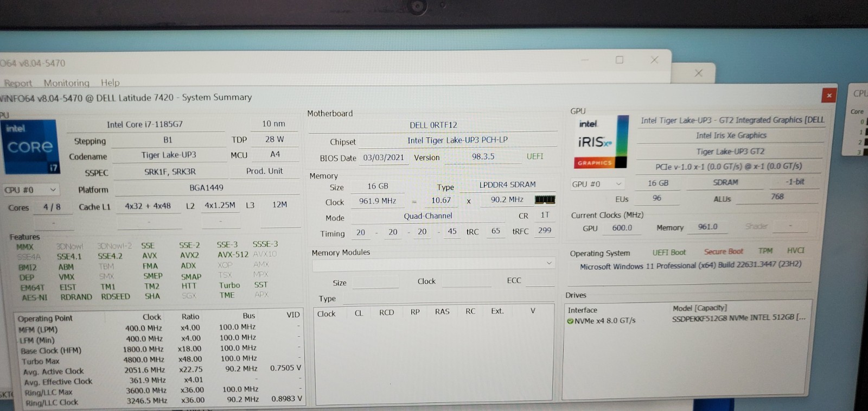The height and width of the screenshot is (411, 868).
Task: Close the main HWiNFO64 window
Action: point(654,60)
